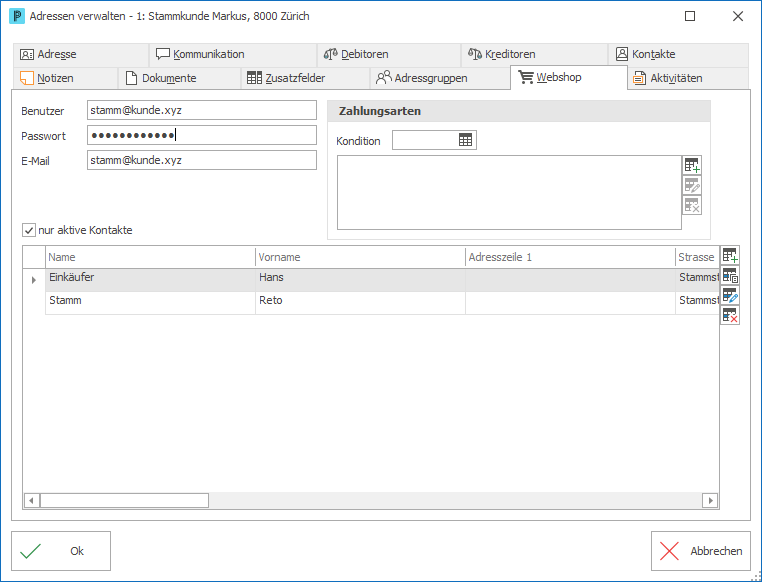Viewport: 762px width, 582px height.
Task: Delete selected contact with red X icon
Action: tap(729, 315)
